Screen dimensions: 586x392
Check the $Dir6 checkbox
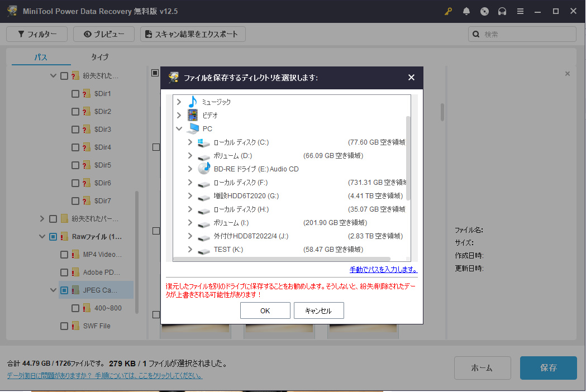(x=75, y=183)
